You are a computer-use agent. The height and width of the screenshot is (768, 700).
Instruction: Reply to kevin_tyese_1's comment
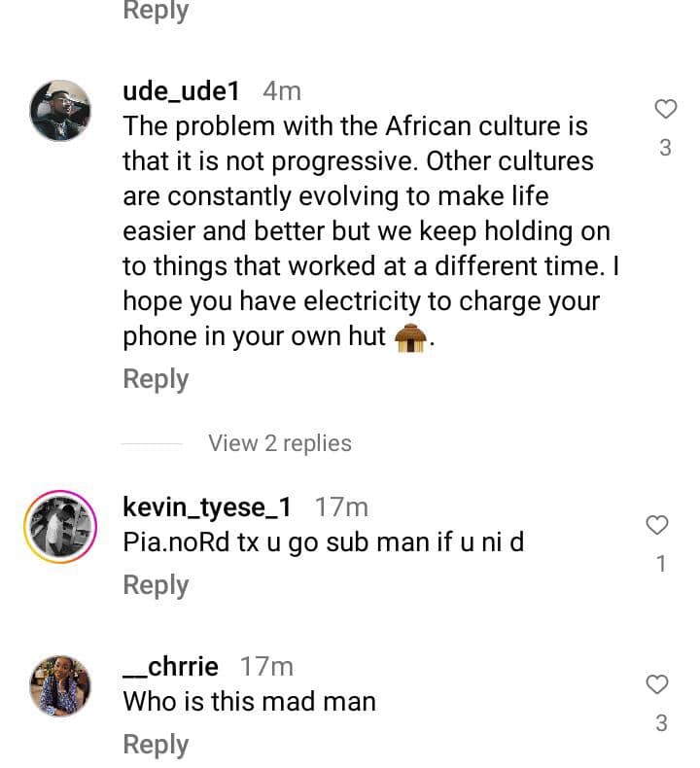[156, 585]
